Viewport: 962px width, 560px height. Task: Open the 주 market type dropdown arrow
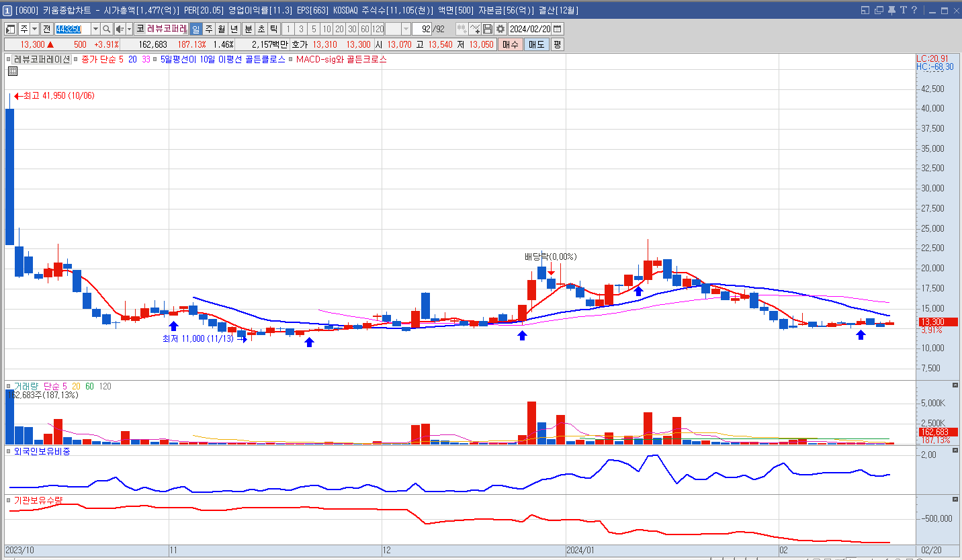pyautogui.click(x=35, y=29)
